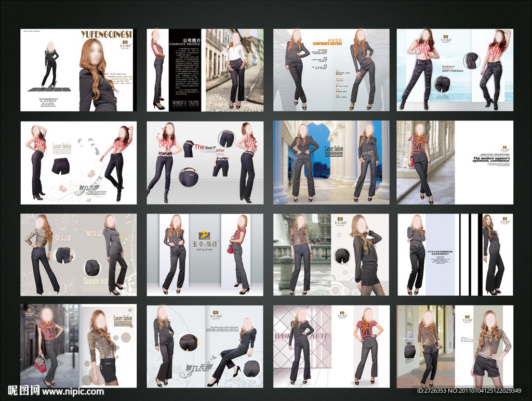532x401 pixels.
Task: Open the Company Profile spread
Action: click(x=205, y=70)
